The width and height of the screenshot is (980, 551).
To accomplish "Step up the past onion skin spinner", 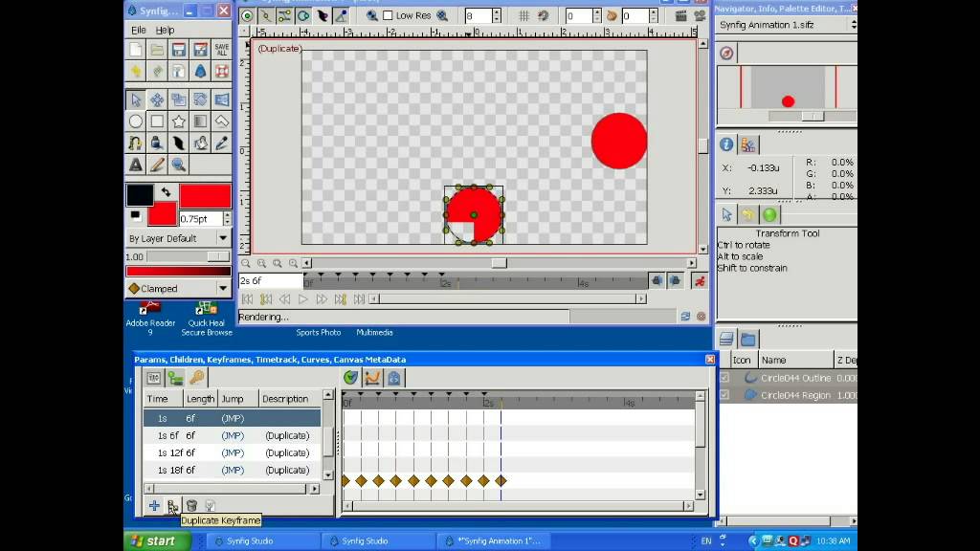I will pyautogui.click(x=597, y=11).
